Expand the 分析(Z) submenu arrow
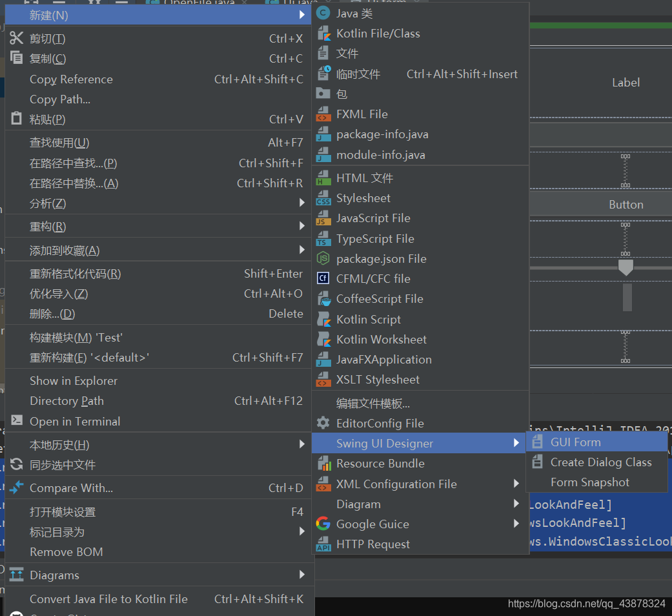The width and height of the screenshot is (672, 616). click(301, 203)
